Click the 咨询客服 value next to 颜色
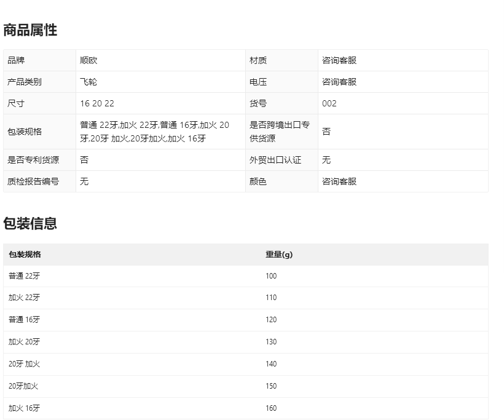Image resolution: width=504 pixels, height=420 pixels. click(x=339, y=181)
